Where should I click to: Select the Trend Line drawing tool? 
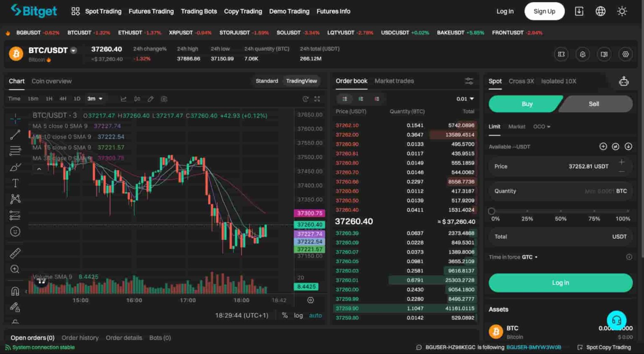[x=15, y=134]
